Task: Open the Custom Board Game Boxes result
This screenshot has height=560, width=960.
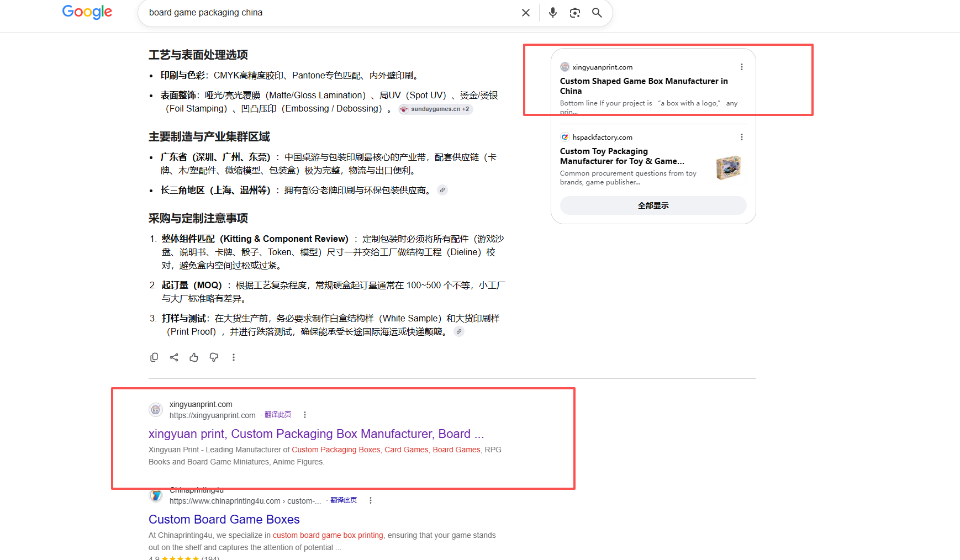Action: pyautogui.click(x=224, y=520)
